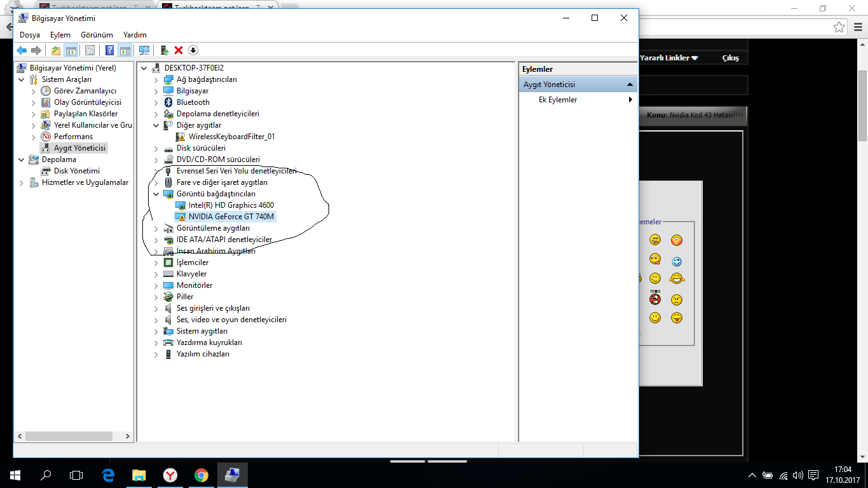Click Olay Görüntüleyicisi icon in left tree
This screenshot has height=488, width=868.
pyautogui.click(x=46, y=102)
